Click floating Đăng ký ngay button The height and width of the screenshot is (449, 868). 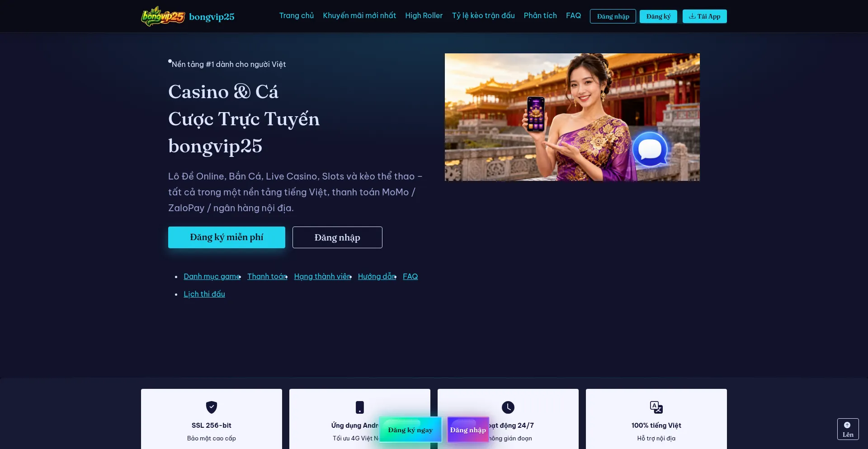[410, 430]
